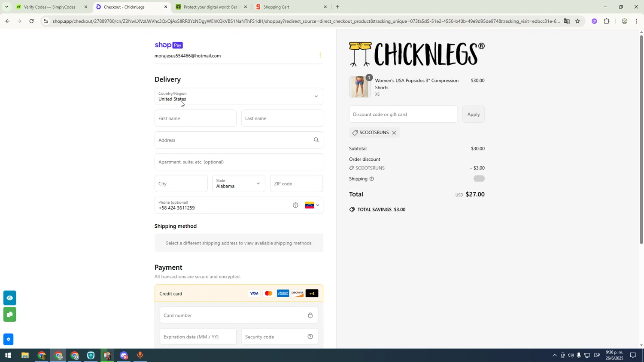Open the volume control in system tray
644x362 pixels.
point(571,356)
